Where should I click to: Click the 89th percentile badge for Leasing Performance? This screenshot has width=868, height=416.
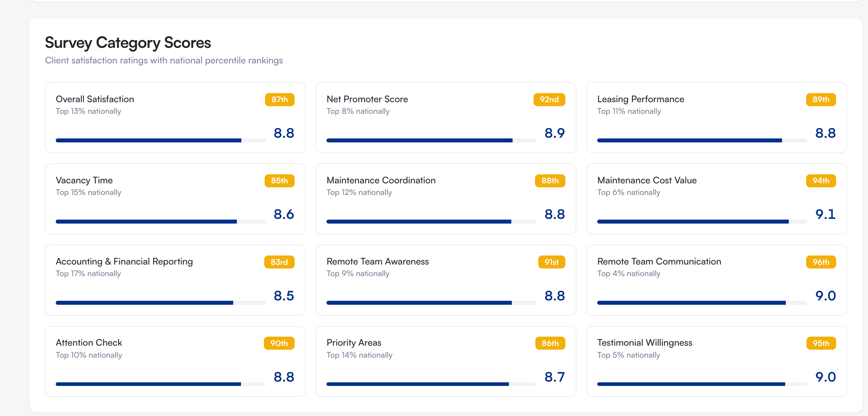pyautogui.click(x=821, y=99)
